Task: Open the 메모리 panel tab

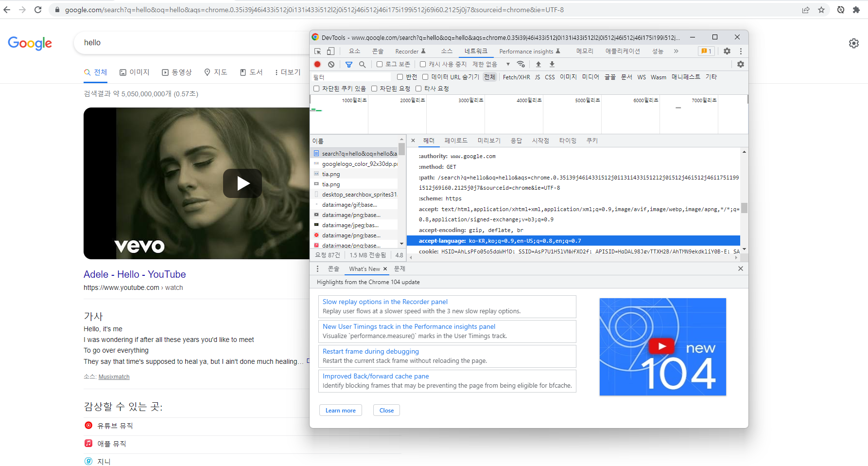Action: click(585, 51)
